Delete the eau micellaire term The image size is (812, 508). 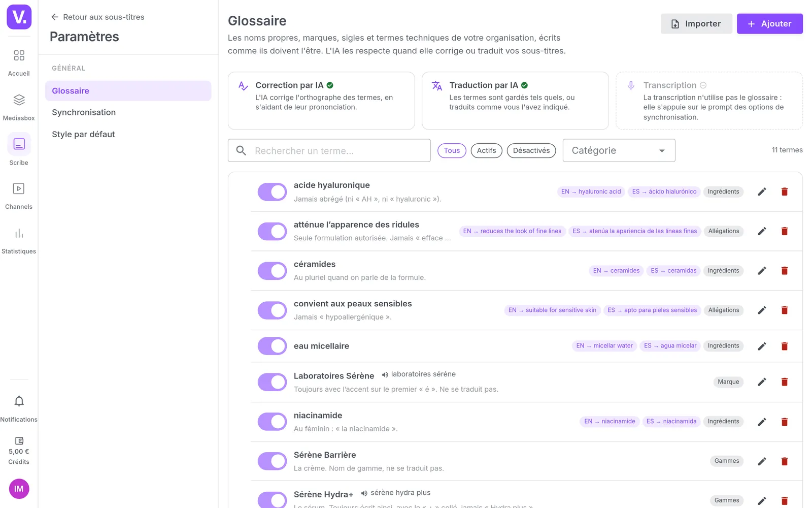tap(784, 346)
